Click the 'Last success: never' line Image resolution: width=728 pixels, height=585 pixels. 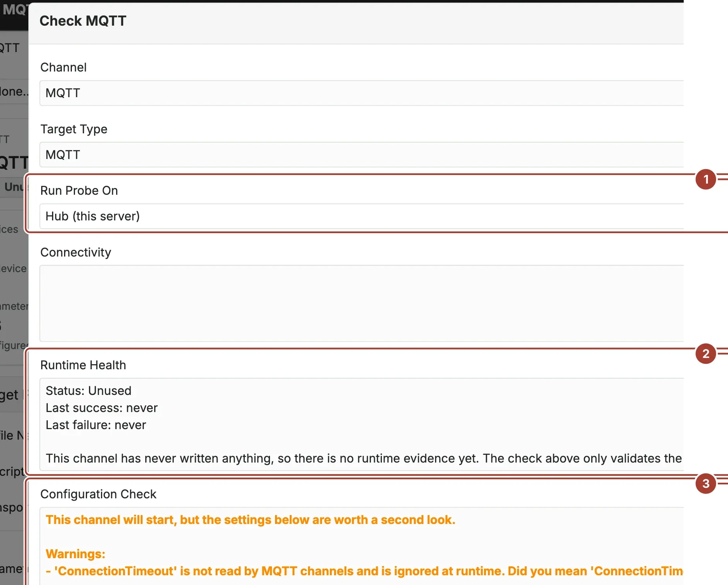point(102,408)
